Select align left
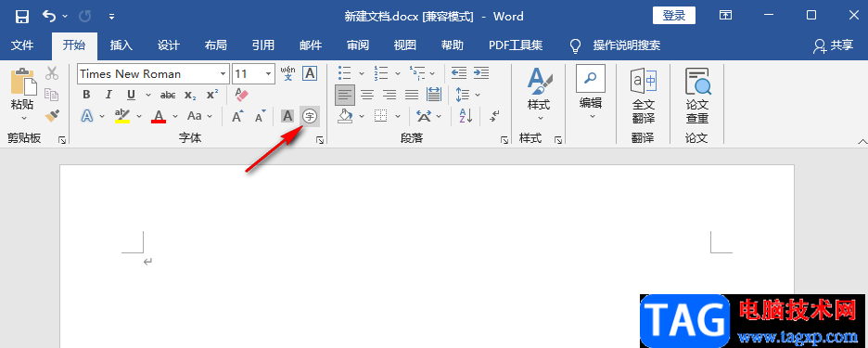 pos(345,95)
